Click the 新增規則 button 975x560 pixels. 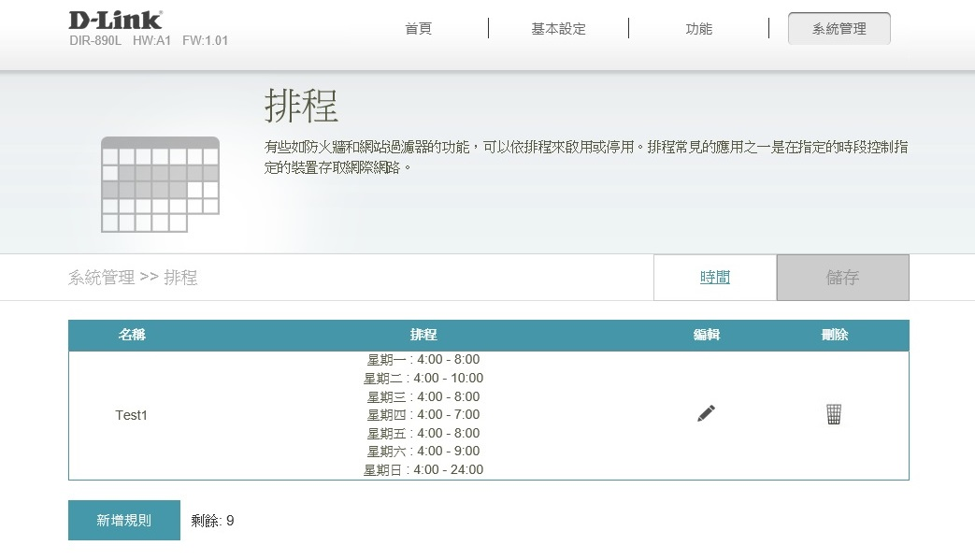[x=123, y=521]
